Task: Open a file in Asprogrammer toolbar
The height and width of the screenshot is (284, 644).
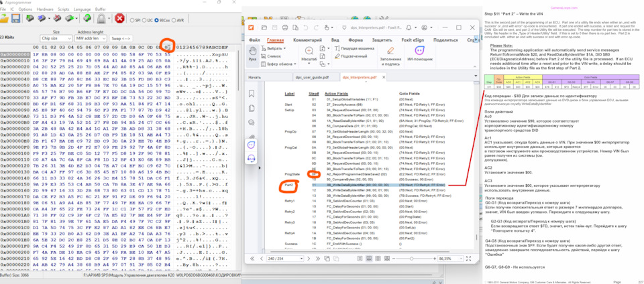Action: tap(5, 18)
